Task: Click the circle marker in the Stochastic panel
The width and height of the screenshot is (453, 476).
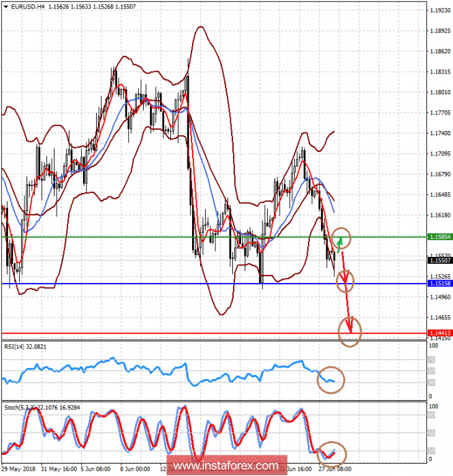Action: 332,453
